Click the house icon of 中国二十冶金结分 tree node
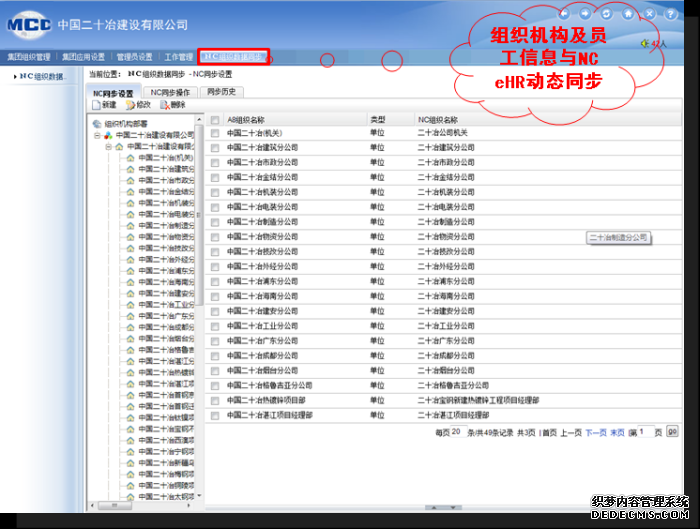This screenshot has height=529, width=700. pyautogui.click(x=130, y=192)
